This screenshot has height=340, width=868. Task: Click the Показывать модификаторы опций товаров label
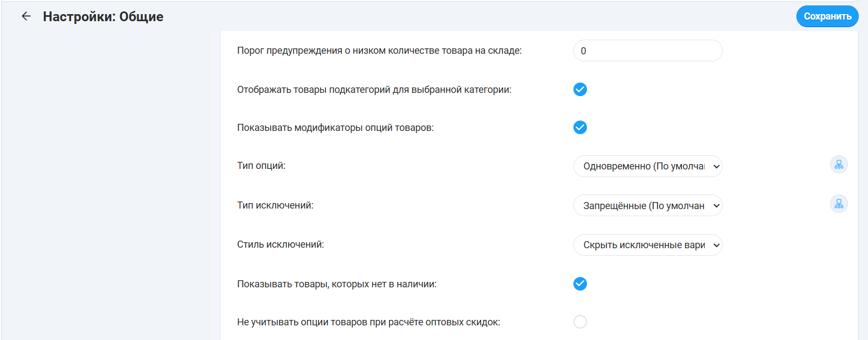(335, 128)
